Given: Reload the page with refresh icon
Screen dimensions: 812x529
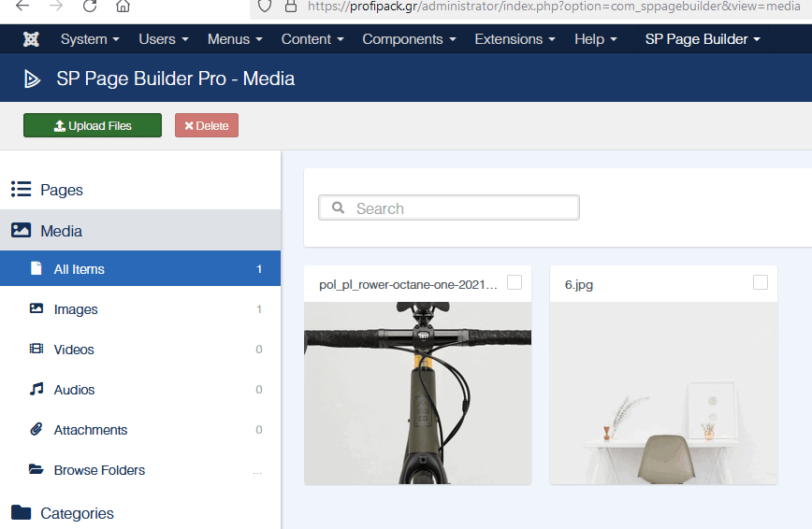Looking at the screenshot, I should click(x=90, y=7).
